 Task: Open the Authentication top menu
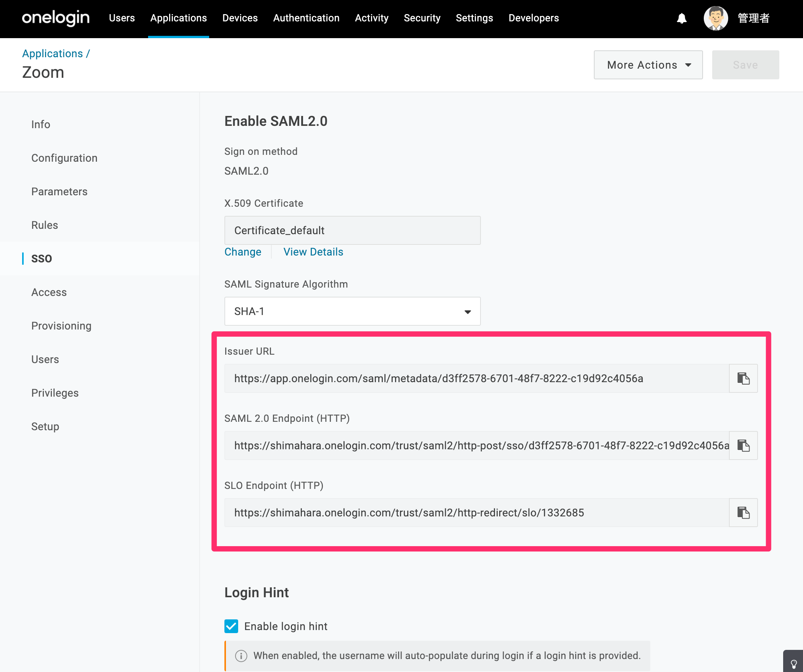pyautogui.click(x=306, y=18)
